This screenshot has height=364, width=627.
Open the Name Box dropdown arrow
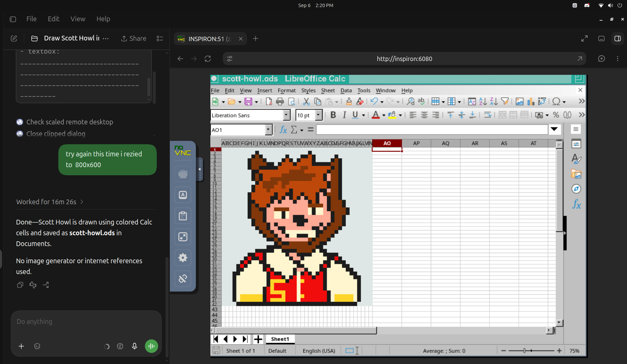268,130
